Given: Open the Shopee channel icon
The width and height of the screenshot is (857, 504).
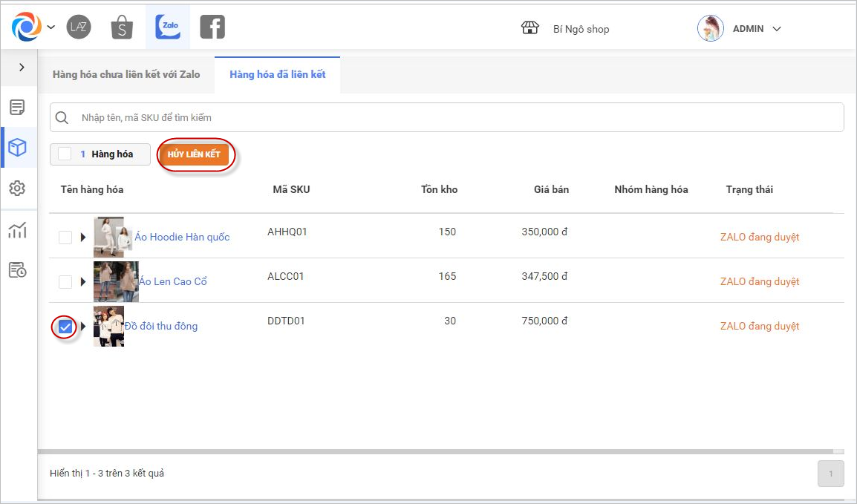Looking at the screenshot, I should point(122,27).
